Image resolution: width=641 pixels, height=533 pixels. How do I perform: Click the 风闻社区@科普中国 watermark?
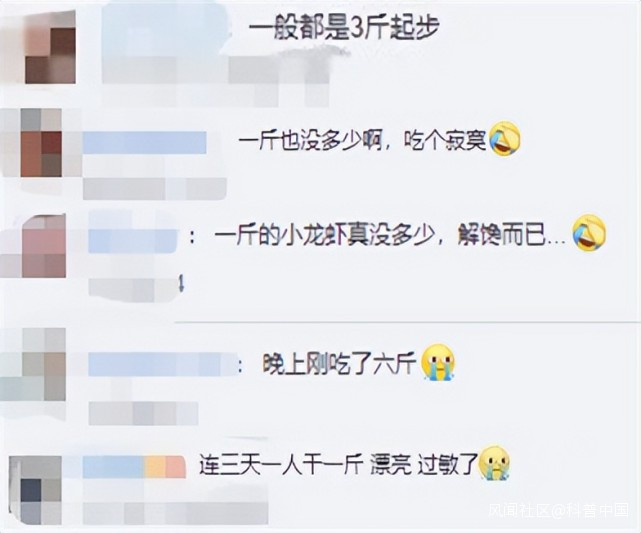coord(559,510)
